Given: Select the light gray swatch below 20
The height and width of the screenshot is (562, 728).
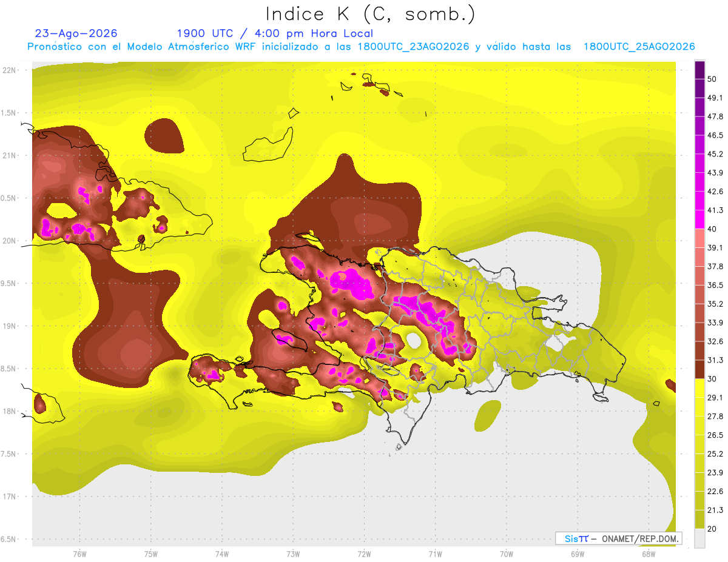Looking at the screenshot, I should 699,538.
